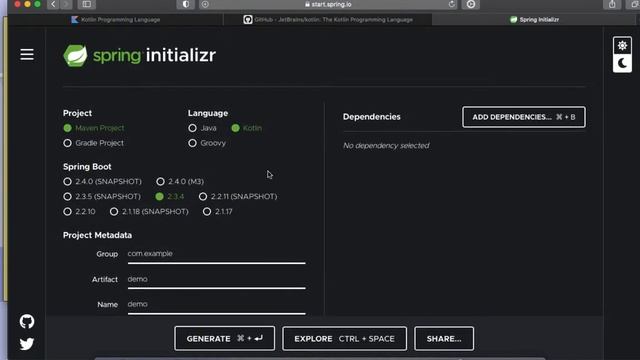Switch to dark theme with the moon icon

point(622,63)
